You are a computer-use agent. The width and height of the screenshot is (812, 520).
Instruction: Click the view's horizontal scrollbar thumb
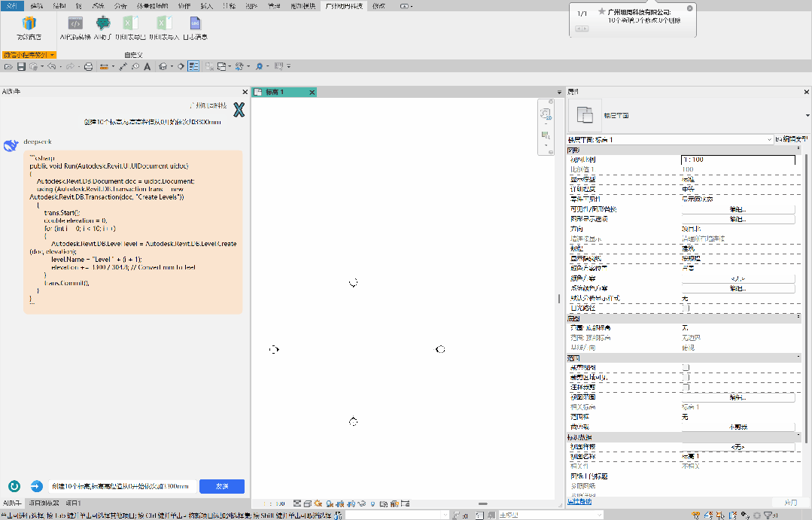[482, 503]
